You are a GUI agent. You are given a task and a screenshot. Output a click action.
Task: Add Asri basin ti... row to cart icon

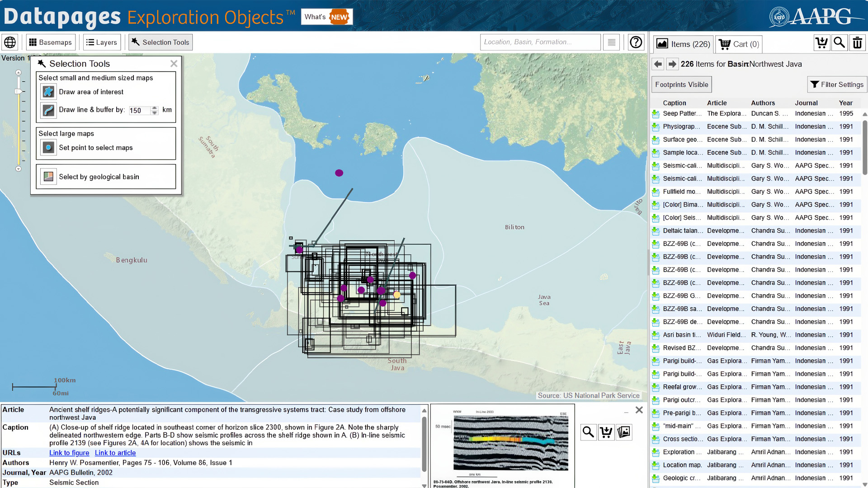656,335
